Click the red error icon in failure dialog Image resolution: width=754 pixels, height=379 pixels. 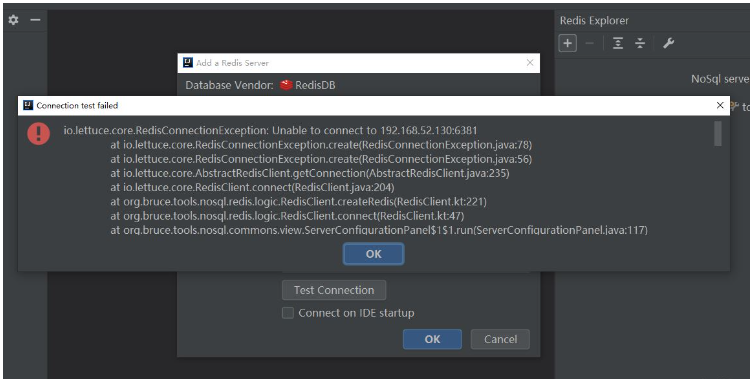pos(38,133)
